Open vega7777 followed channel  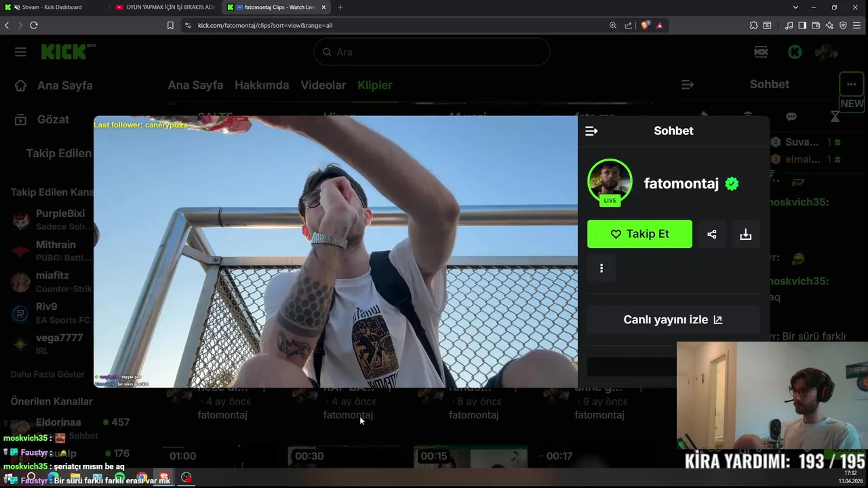pyautogui.click(x=52, y=344)
